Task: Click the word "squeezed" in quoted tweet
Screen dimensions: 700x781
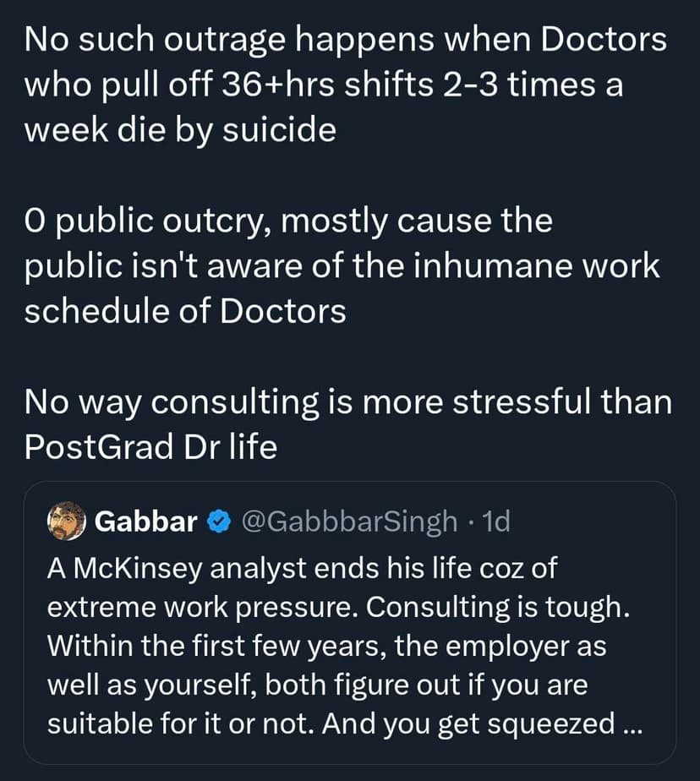Action: click(x=552, y=724)
